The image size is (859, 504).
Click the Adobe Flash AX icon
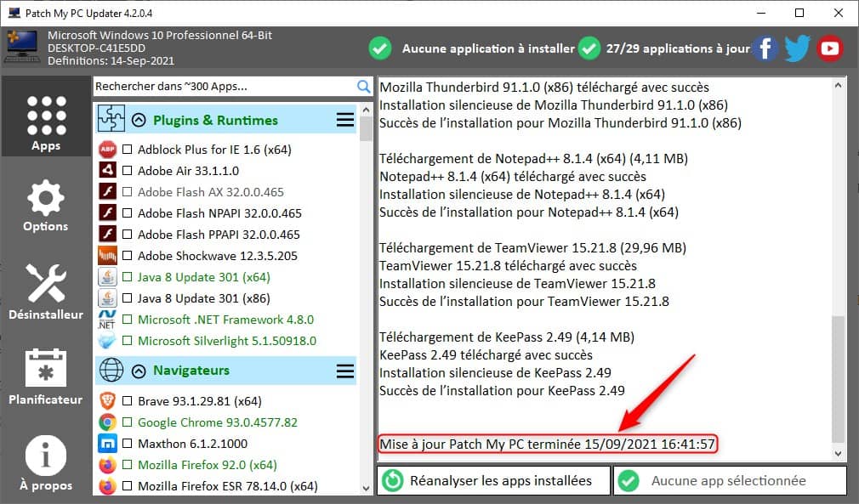107,191
